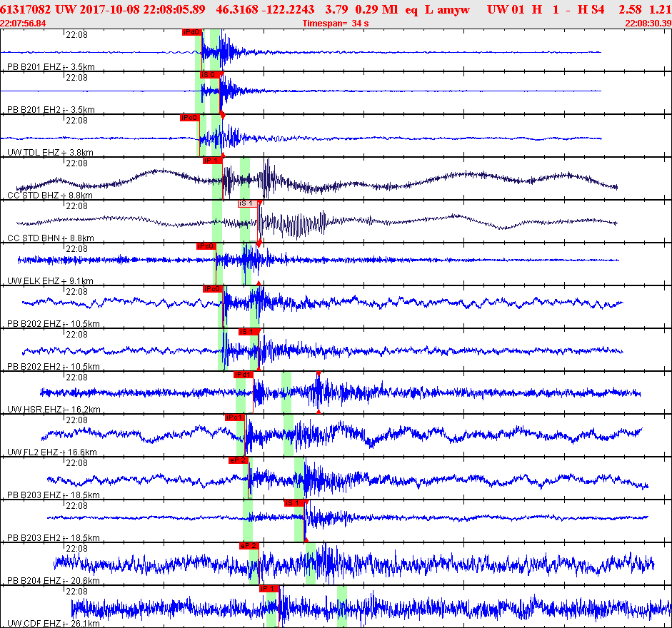672x628 pixels.
Task: Click the 'UW TDL EHZ + 3.8km' channel label
Action: pos(50,153)
